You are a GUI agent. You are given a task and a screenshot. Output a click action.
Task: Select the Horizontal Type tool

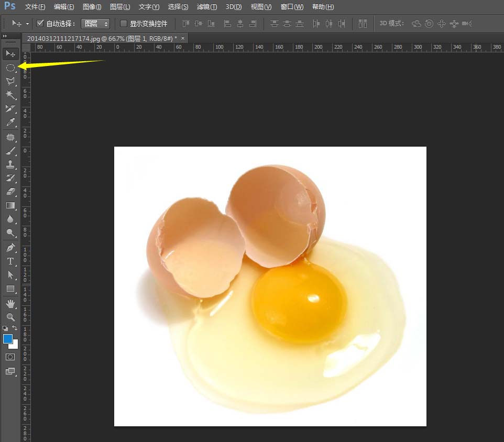[x=10, y=261]
